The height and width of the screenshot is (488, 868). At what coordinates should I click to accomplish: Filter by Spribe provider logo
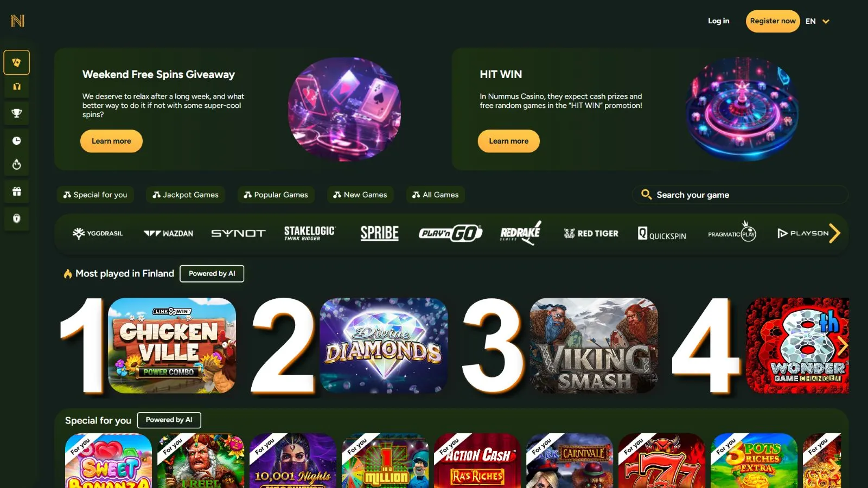click(379, 233)
